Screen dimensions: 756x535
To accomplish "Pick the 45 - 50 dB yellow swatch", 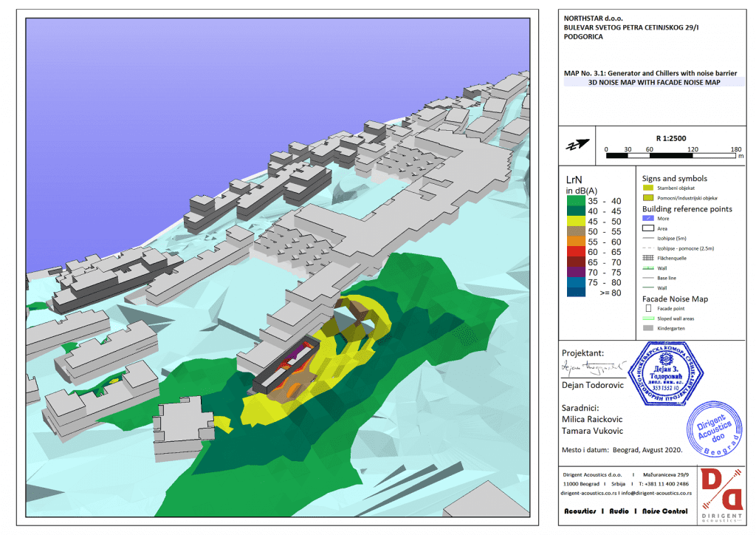I will (x=577, y=221).
